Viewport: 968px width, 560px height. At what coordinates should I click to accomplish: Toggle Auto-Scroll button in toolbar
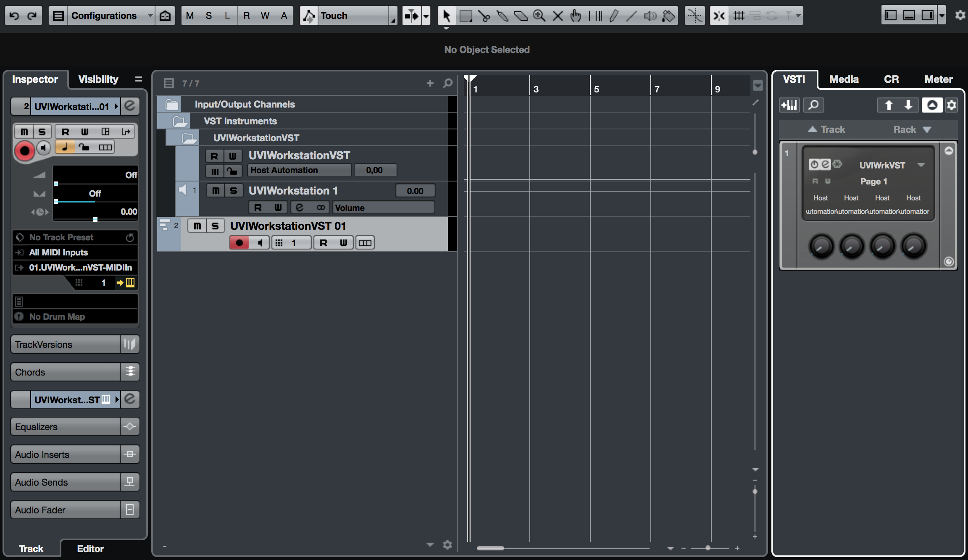411,16
